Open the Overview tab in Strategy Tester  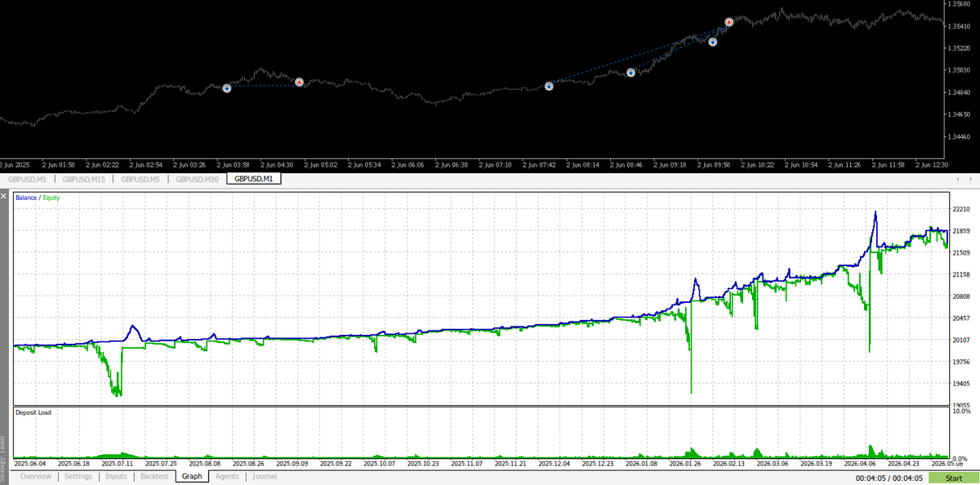(36, 476)
